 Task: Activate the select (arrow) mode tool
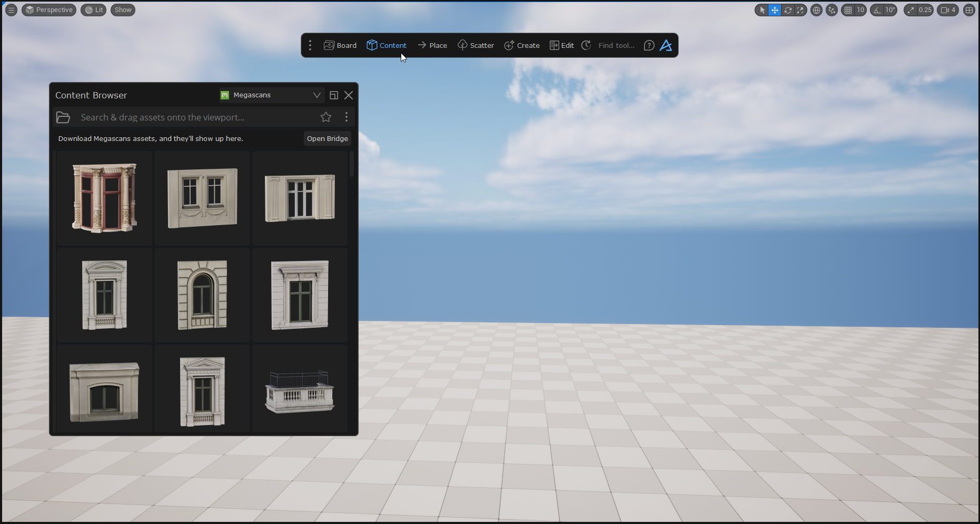tap(762, 10)
